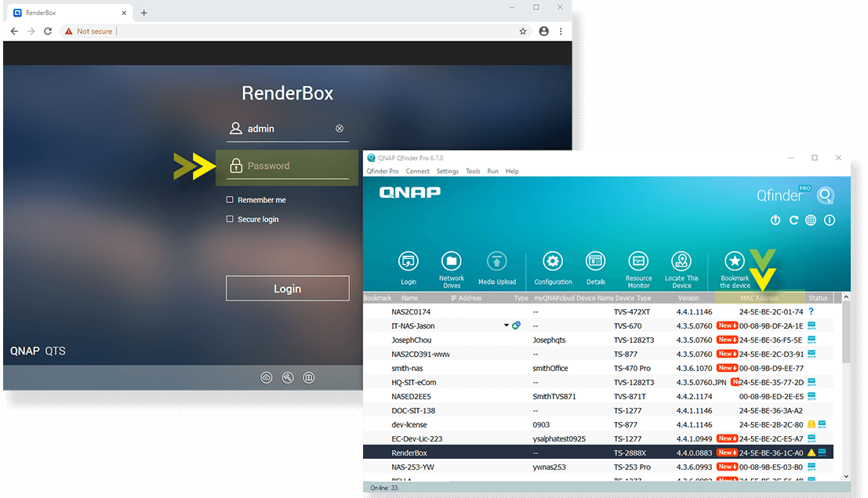Screen dimensions: 868x498
Task: Open the Tools menu in Qfinder
Action: pyautogui.click(x=473, y=171)
